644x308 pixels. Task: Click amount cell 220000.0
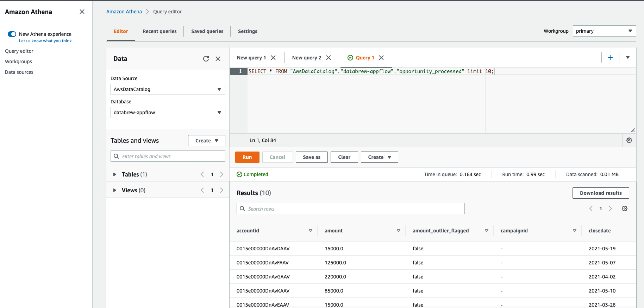335,277
